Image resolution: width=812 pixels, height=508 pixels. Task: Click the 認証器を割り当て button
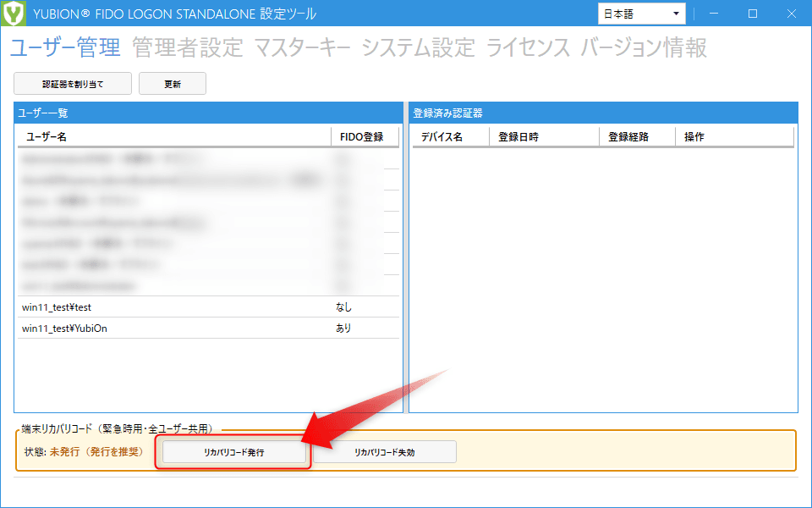pyautogui.click(x=73, y=84)
